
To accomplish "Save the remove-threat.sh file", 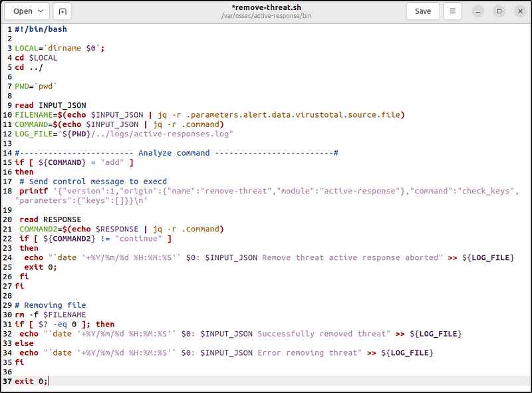I will tap(423, 11).
